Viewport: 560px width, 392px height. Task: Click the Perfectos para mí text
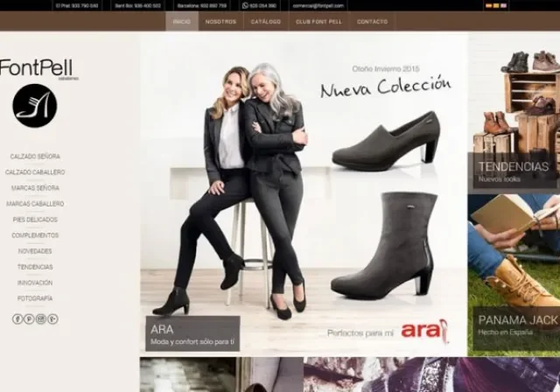(360, 333)
